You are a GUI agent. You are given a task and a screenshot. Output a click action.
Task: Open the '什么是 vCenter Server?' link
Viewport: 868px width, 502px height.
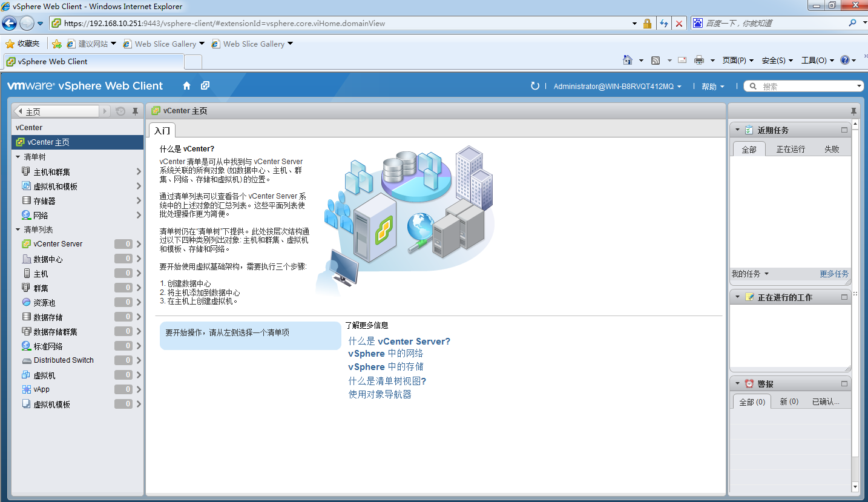point(399,341)
